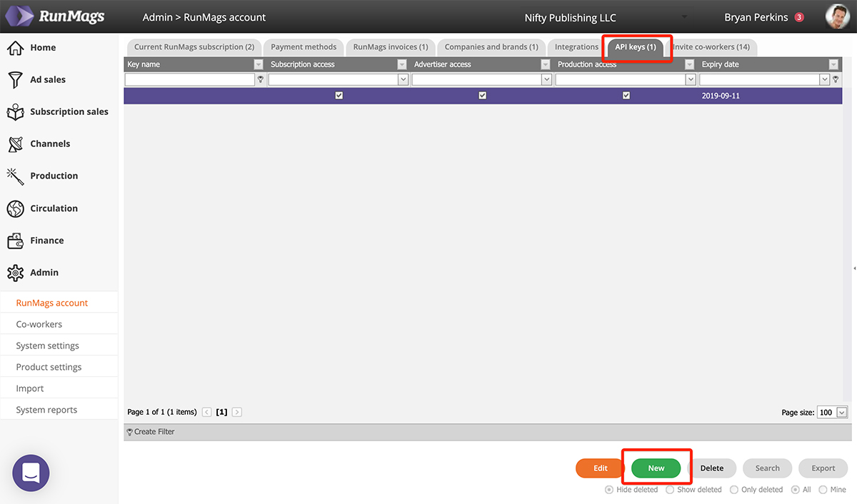The width and height of the screenshot is (857, 504).
Task: Click the Circulation globe icon
Action: click(15, 208)
